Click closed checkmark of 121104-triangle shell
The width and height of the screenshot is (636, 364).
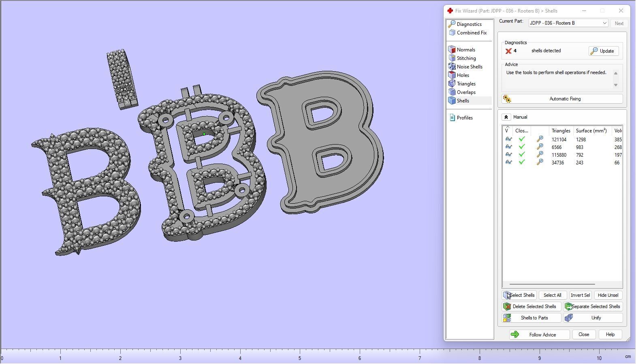tap(522, 139)
